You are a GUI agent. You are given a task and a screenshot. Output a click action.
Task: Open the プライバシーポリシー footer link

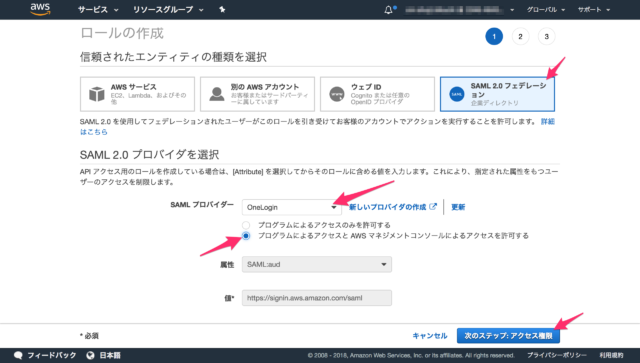coord(557,355)
